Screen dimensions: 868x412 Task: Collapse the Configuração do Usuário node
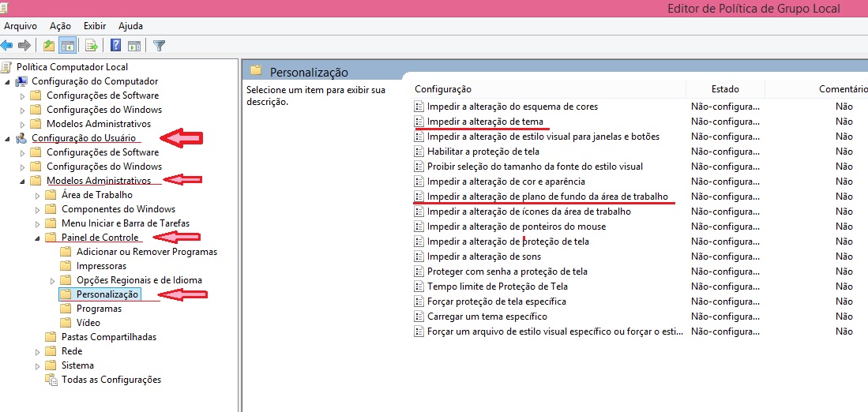point(8,139)
